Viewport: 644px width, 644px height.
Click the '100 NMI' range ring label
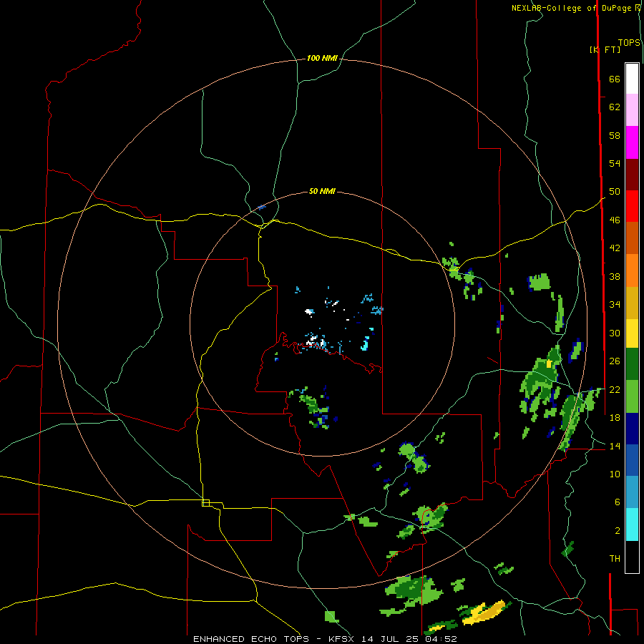point(322,59)
